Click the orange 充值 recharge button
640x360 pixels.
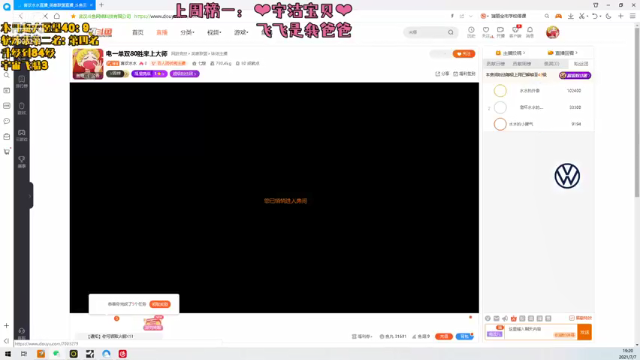click(444, 336)
